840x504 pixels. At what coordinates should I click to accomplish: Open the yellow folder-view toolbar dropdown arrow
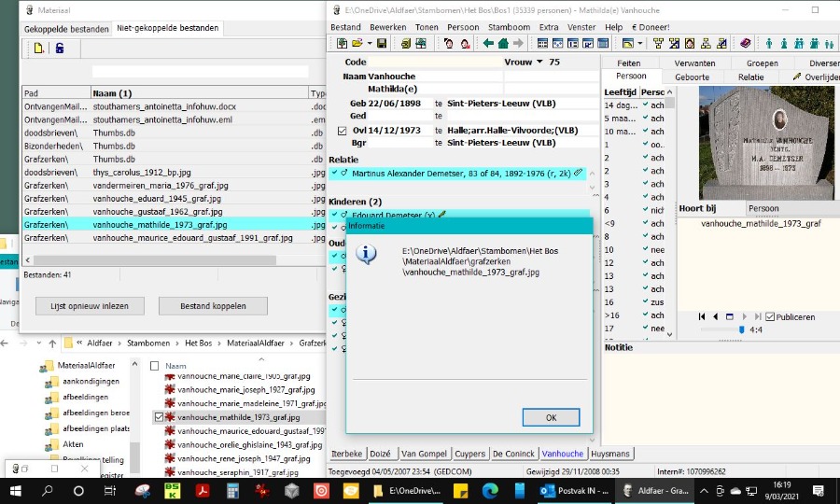coord(640,44)
